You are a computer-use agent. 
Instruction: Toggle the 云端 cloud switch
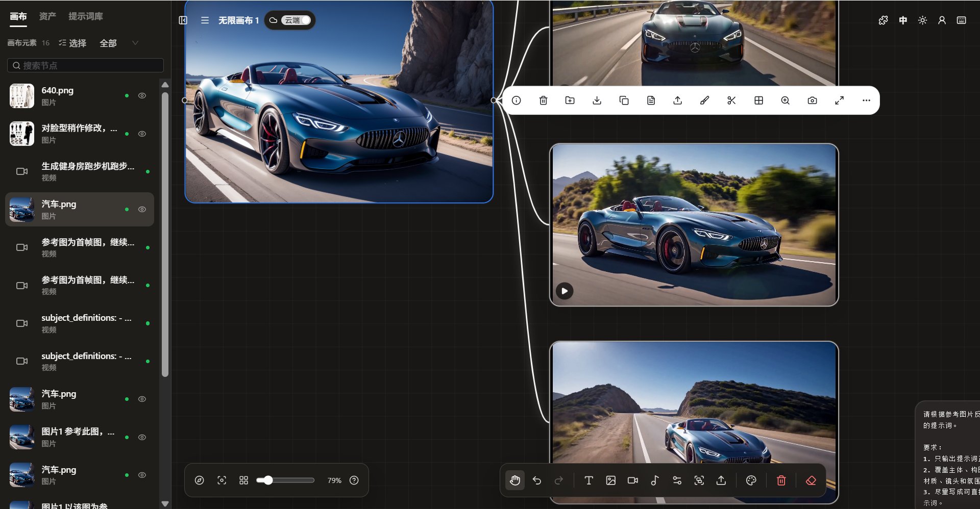point(296,20)
